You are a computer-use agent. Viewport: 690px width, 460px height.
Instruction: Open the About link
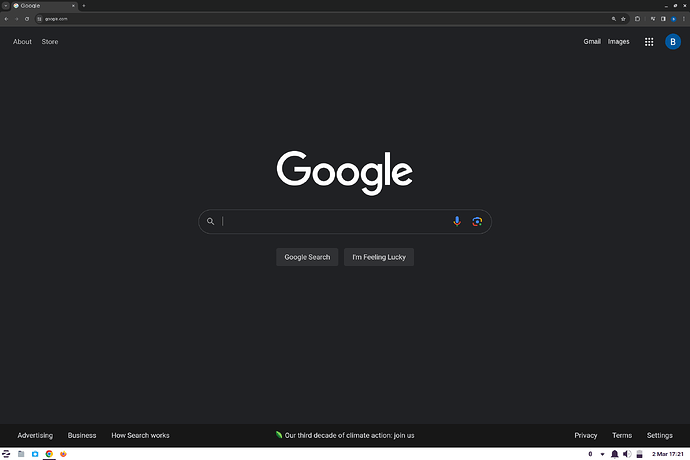pos(22,42)
